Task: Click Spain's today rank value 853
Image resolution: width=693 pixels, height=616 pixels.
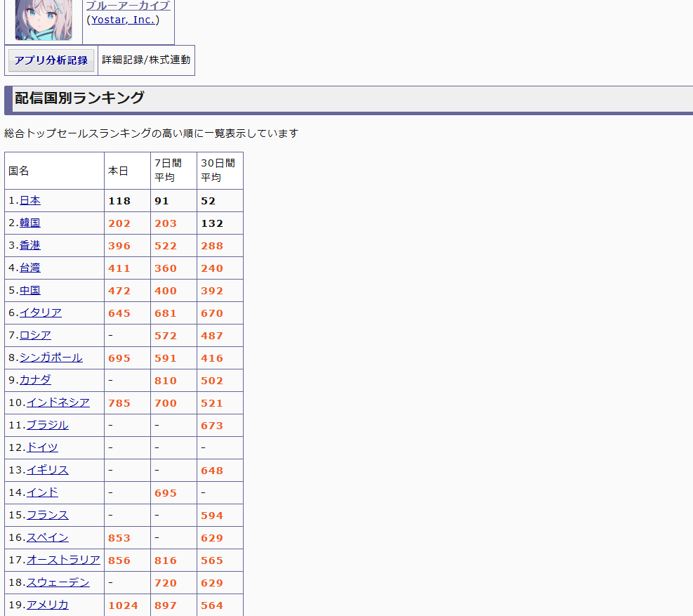Action: 119,538
